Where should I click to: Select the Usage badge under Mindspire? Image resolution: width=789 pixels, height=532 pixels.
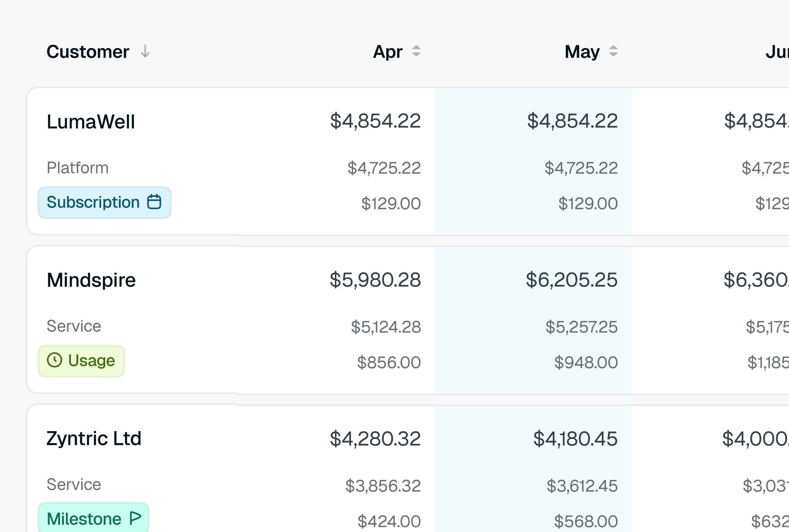click(81, 361)
